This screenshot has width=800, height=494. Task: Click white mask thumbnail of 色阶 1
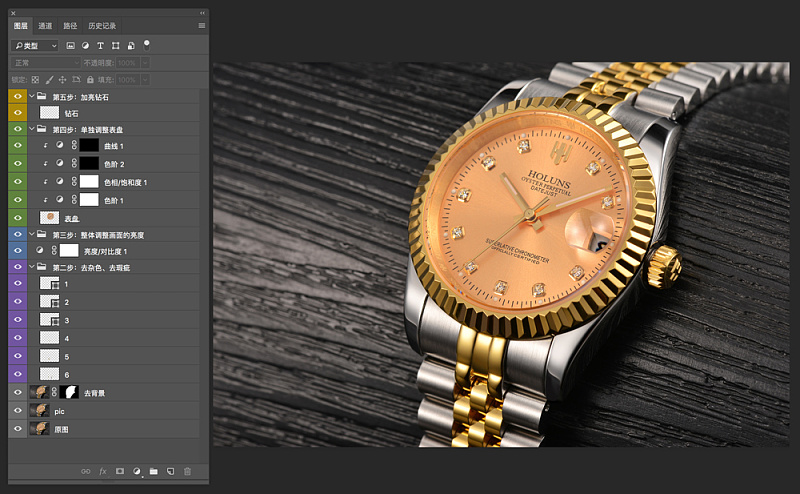[x=89, y=200]
